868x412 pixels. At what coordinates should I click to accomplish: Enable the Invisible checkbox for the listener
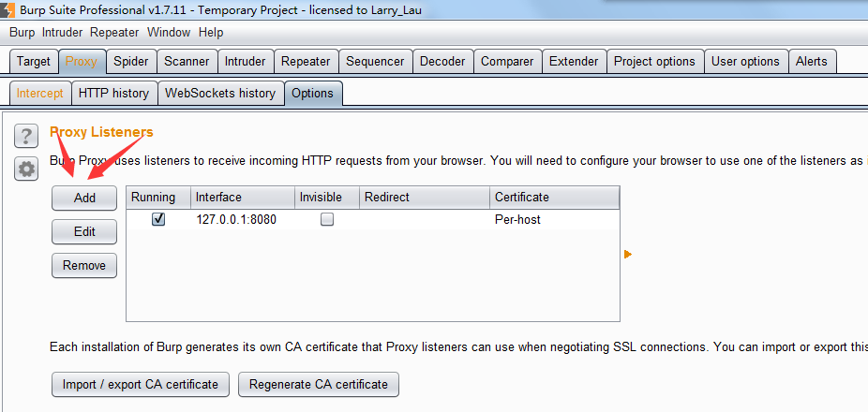(x=327, y=220)
